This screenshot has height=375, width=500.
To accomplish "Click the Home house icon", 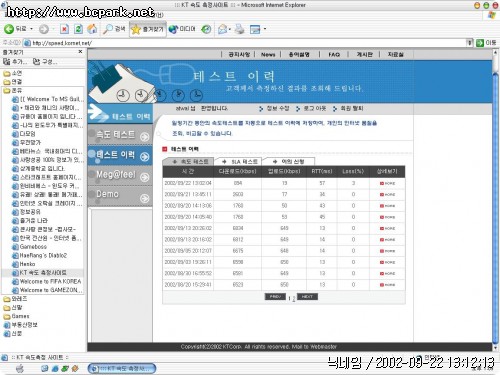I will 92,29.
